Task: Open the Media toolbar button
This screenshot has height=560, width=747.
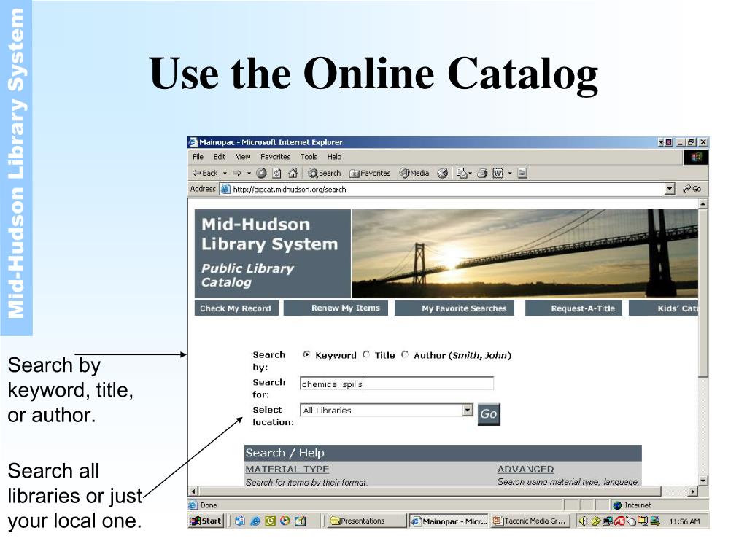Action: (x=414, y=174)
